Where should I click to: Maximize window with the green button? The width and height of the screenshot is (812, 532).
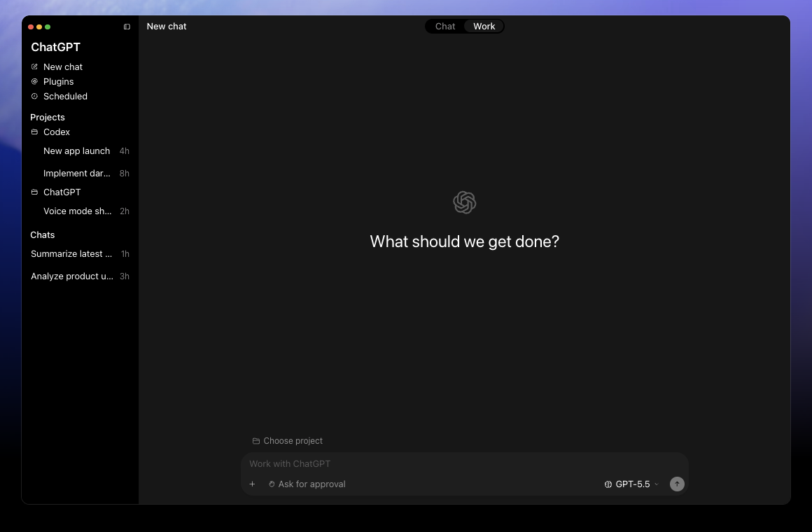[48, 27]
